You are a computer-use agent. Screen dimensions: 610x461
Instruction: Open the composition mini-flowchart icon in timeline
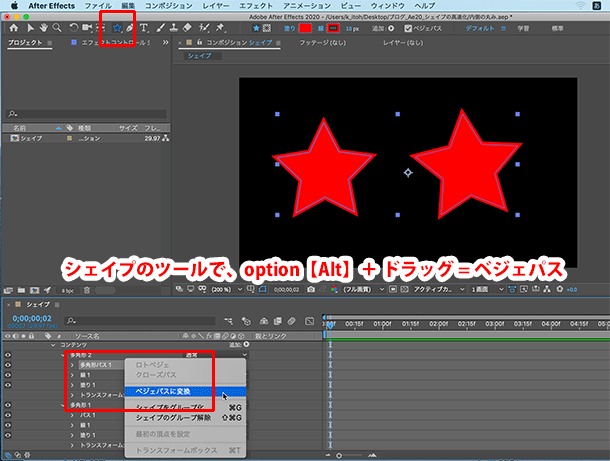click(x=229, y=321)
